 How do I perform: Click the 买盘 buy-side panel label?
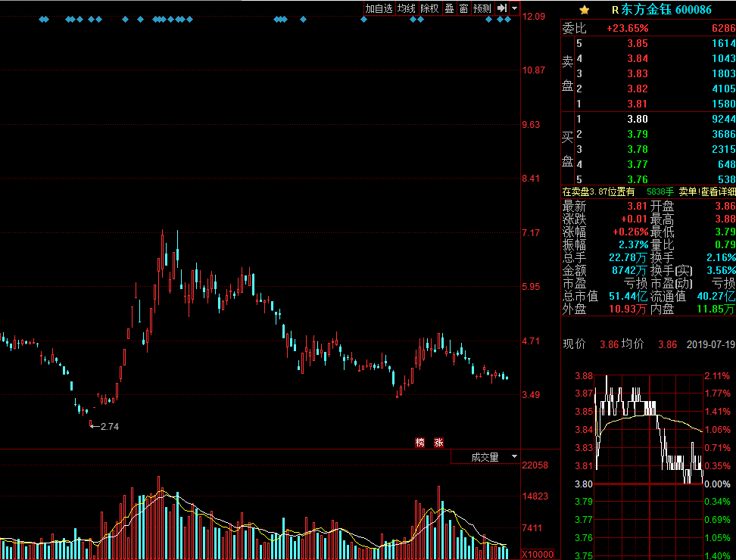tap(567, 149)
